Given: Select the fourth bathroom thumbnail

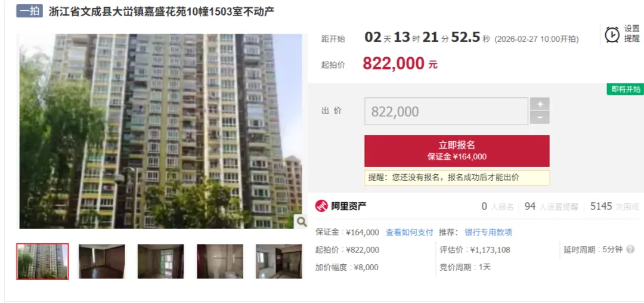Looking at the screenshot, I should point(219,261).
